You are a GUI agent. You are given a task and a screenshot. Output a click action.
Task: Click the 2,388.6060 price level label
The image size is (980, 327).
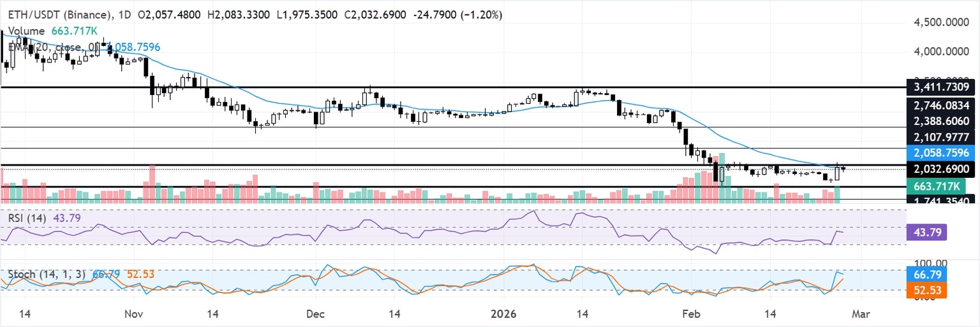point(942,121)
